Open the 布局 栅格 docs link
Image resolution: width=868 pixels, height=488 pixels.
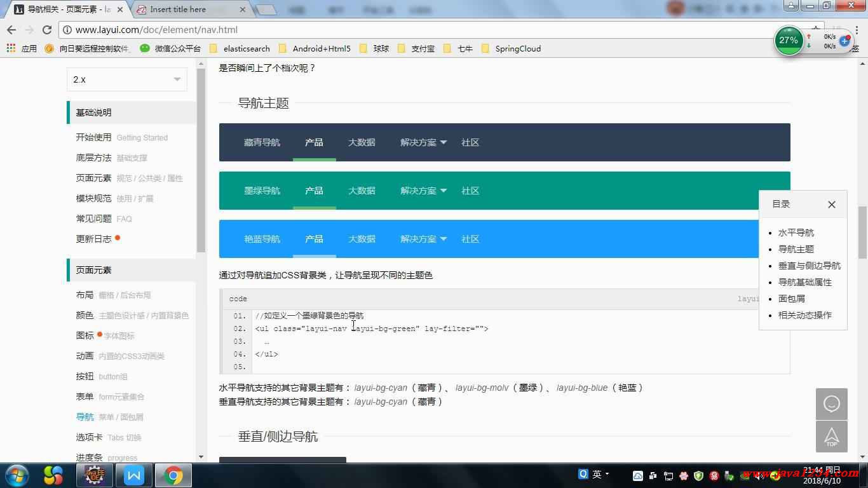click(113, 295)
